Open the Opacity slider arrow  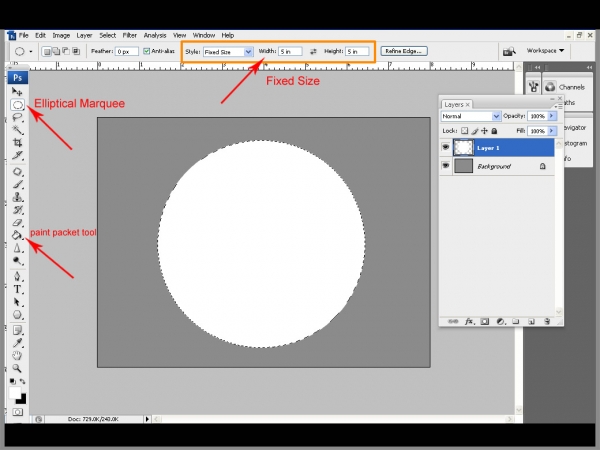pos(552,116)
